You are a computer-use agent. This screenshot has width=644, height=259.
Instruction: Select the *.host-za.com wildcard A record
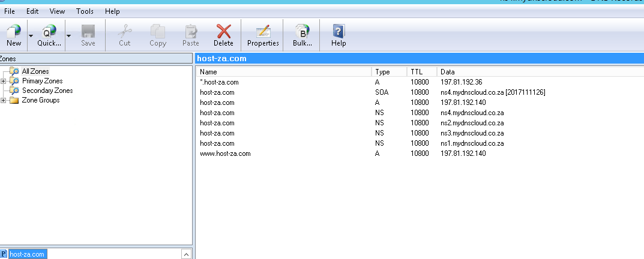420,82
